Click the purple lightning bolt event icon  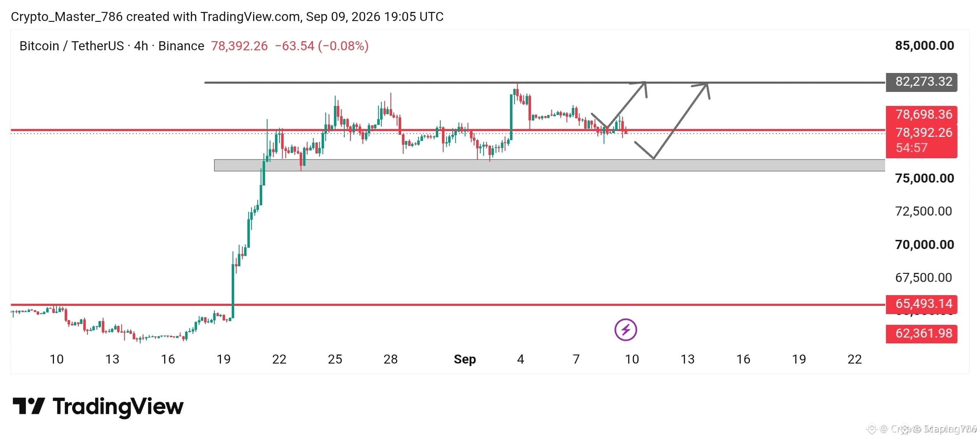pyautogui.click(x=625, y=330)
